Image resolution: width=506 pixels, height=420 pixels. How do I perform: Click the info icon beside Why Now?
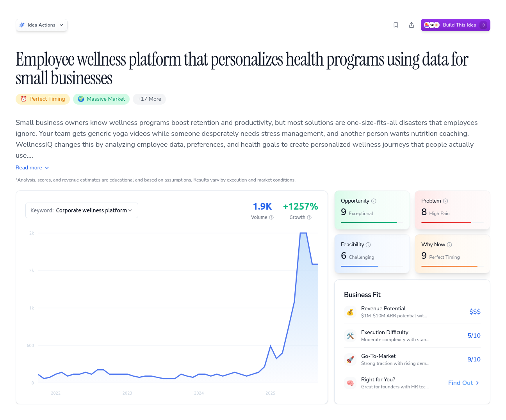pyautogui.click(x=449, y=245)
